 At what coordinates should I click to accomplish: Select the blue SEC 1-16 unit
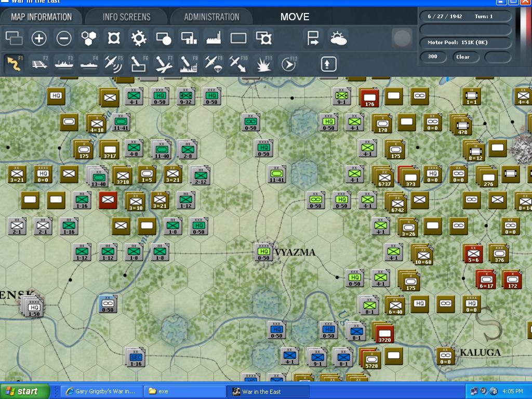point(136,357)
